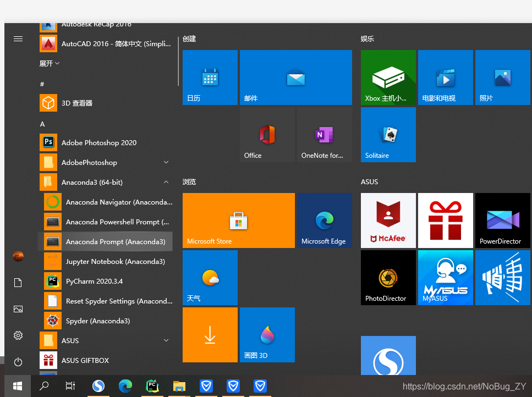Expand the ASUS folder
532x397 pixels.
click(106, 340)
